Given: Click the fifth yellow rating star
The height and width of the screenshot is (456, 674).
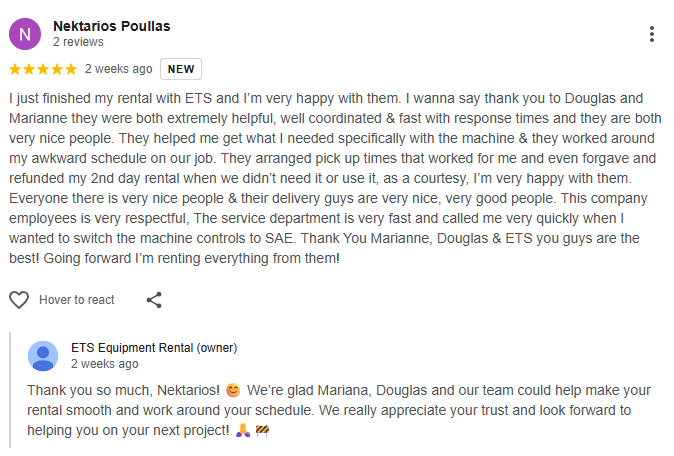Looking at the screenshot, I should tap(70, 69).
